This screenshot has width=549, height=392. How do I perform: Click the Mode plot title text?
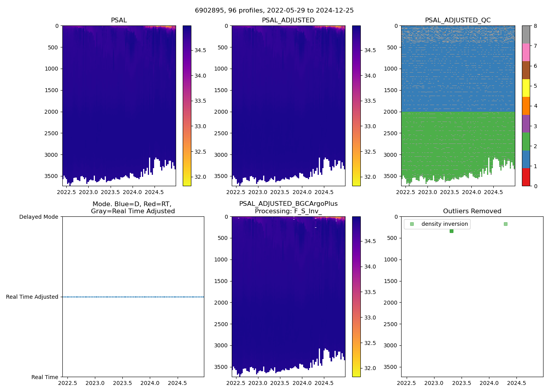tap(133, 208)
